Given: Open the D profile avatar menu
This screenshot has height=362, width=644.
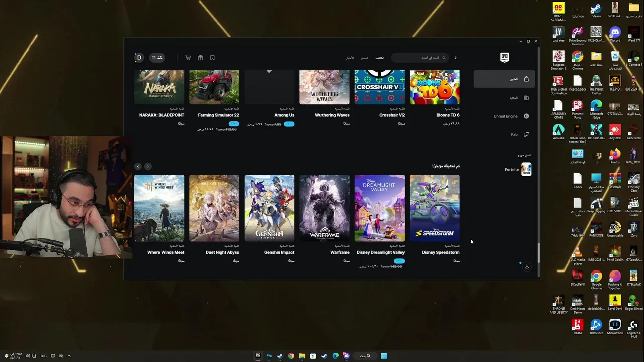Looking at the screenshot, I should coord(139,58).
